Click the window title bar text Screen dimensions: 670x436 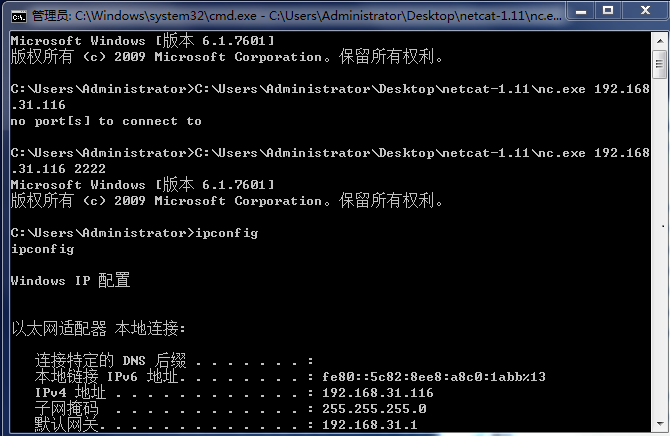coord(280,14)
